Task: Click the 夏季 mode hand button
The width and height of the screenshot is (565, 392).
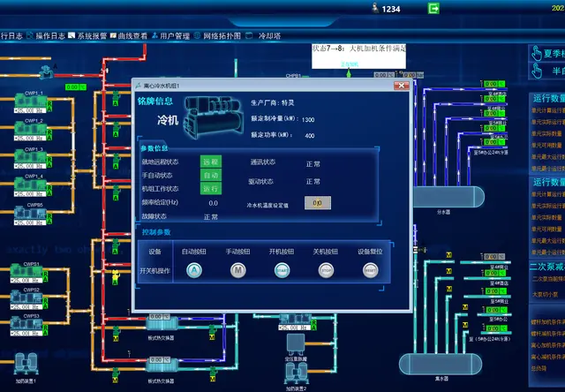Action: (x=546, y=54)
